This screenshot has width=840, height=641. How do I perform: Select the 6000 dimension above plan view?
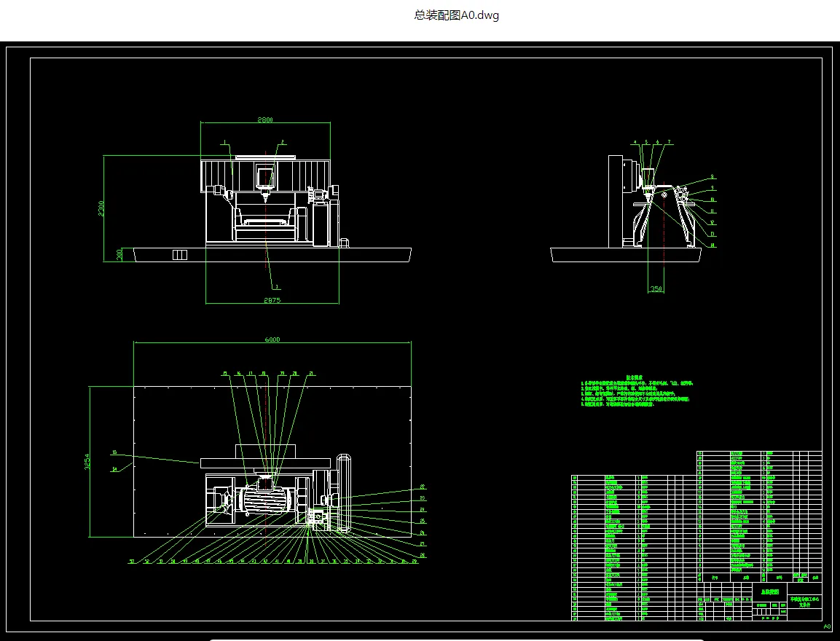(x=272, y=339)
